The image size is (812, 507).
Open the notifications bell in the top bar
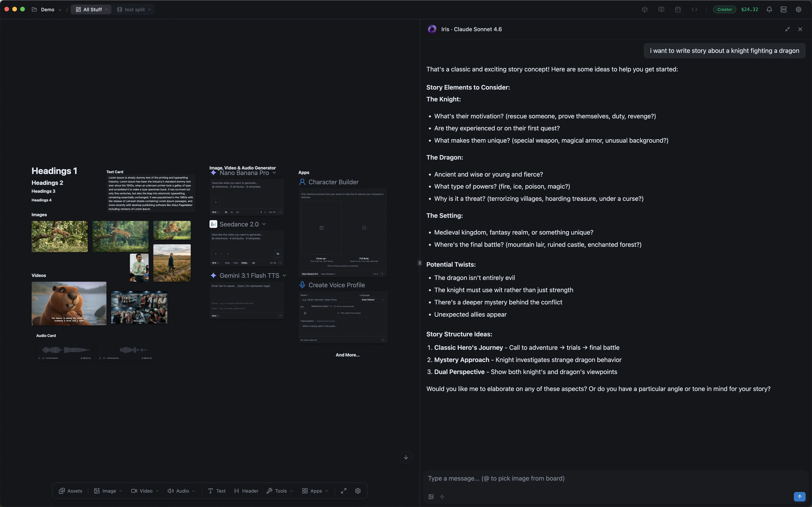[x=769, y=9]
